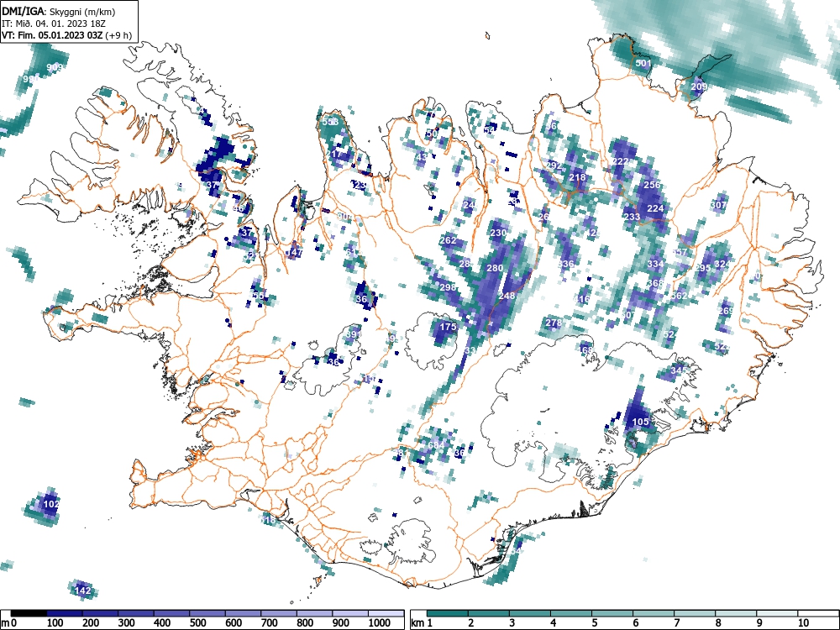Viewport: 840px width, 630px height.
Task: Click the 269 visibility label
Action: pyautogui.click(x=726, y=312)
